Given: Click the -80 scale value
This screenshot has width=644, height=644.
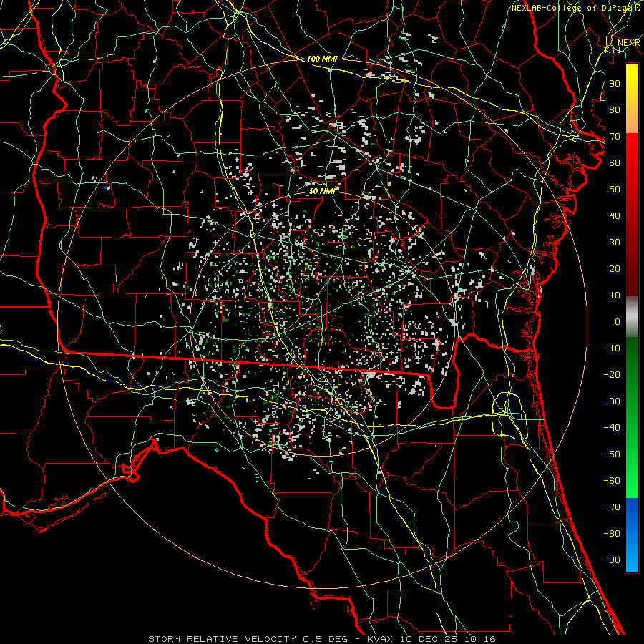Looking at the screenshot, I should coord(612,534).
